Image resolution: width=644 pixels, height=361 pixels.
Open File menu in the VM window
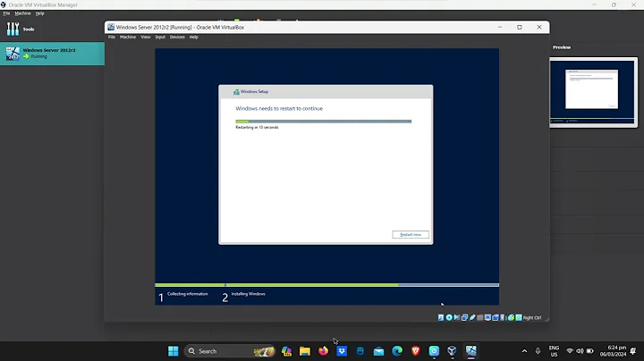(111, 37)
